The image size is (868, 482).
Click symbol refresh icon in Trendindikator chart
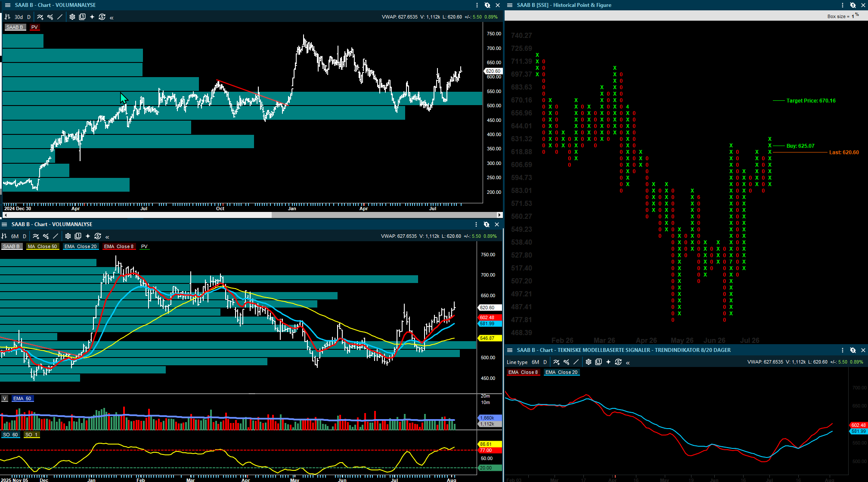tap(618, 362)
